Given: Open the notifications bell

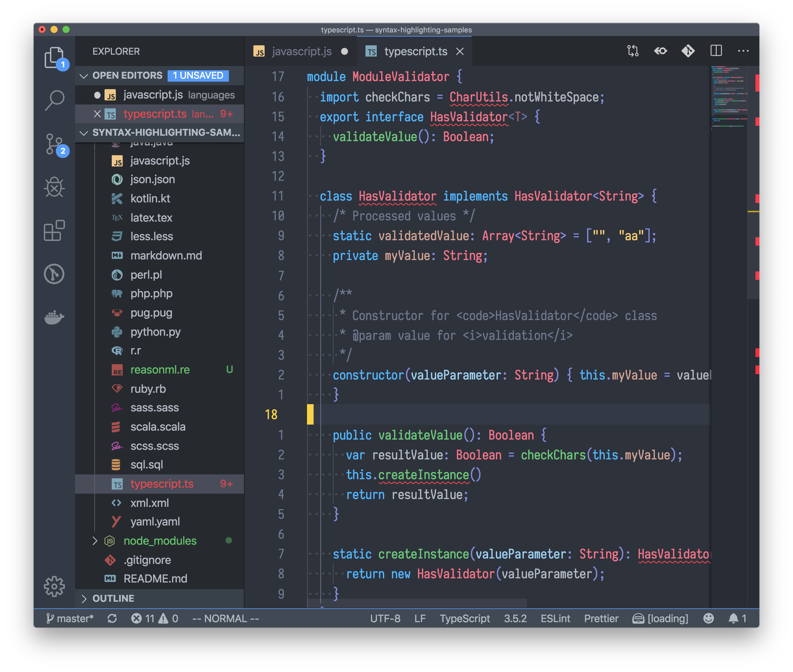Looking at the screenshot, I should tap(734, 618).
